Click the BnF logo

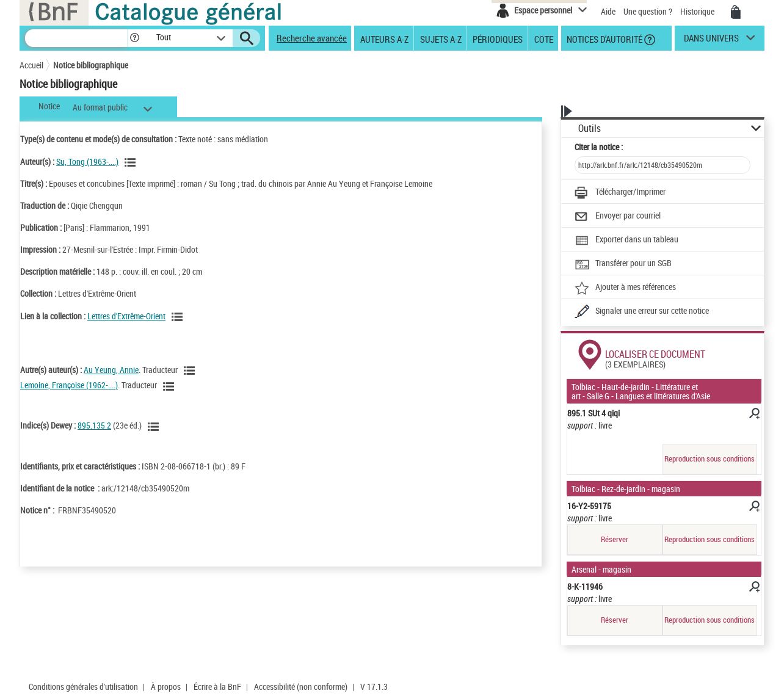click(54, 12)
